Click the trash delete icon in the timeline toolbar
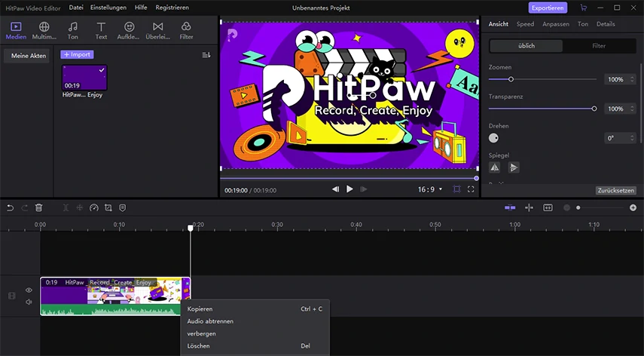The width and height of the screenshot is (644, 356). (38, 208)
